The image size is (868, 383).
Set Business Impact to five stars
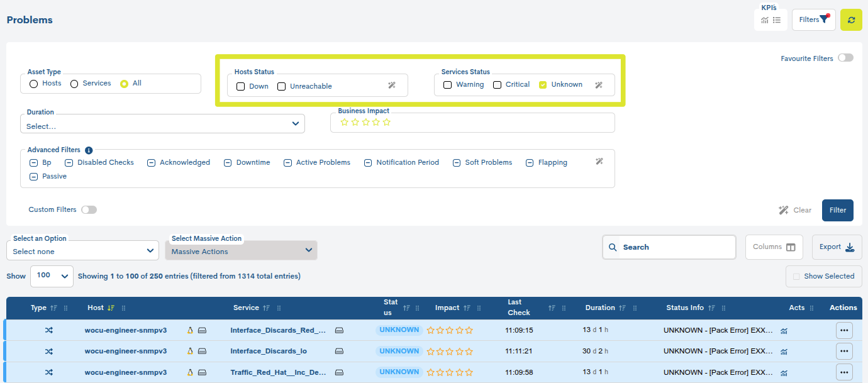click(387, 123)
